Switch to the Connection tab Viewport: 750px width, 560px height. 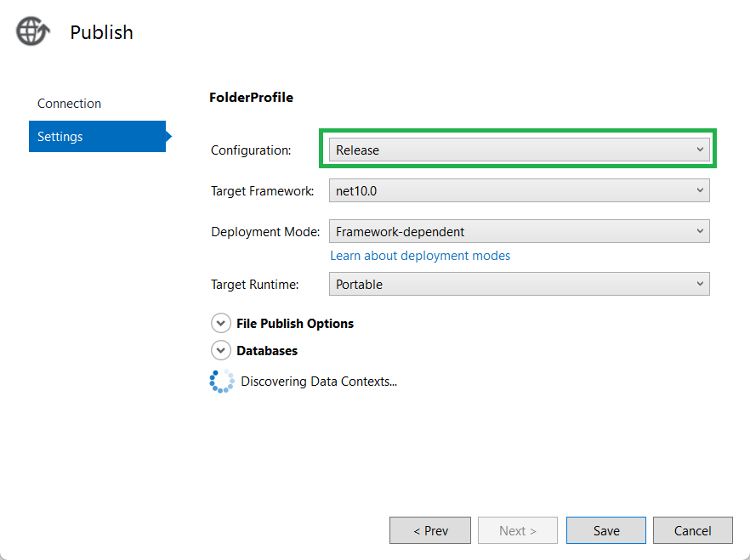pos(69,103)
